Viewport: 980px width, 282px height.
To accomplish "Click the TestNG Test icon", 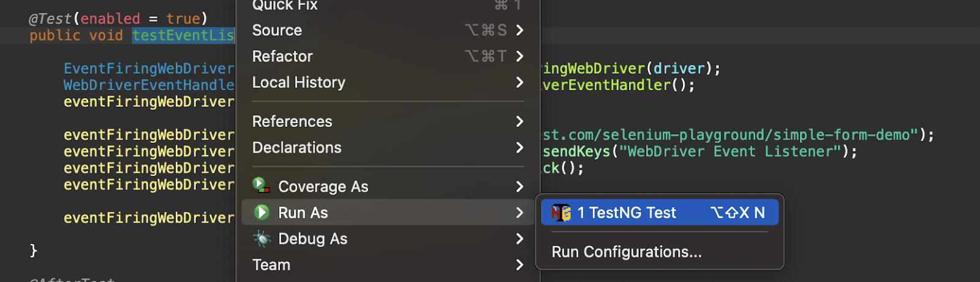I will pyautogui.click(x=561, y=213).
